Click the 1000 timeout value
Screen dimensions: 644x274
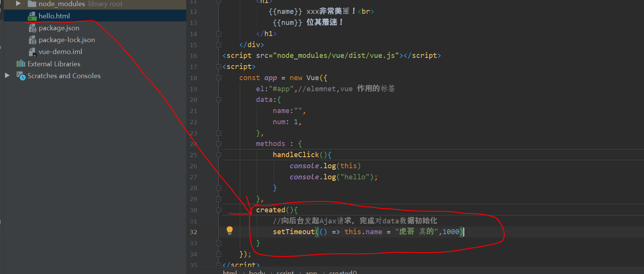pyautogui.click(x=451, y=232)
